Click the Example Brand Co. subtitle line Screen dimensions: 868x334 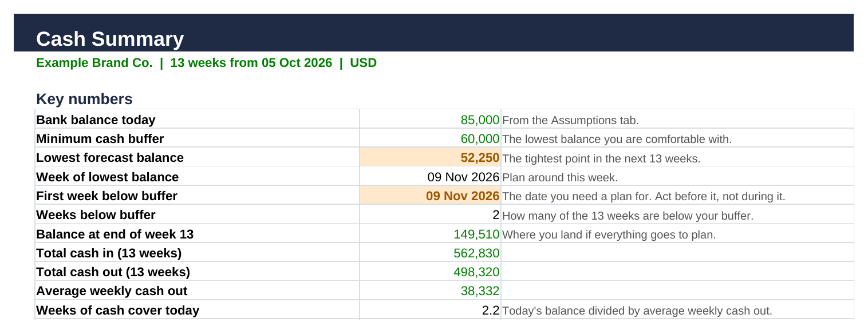click(206, 63)
